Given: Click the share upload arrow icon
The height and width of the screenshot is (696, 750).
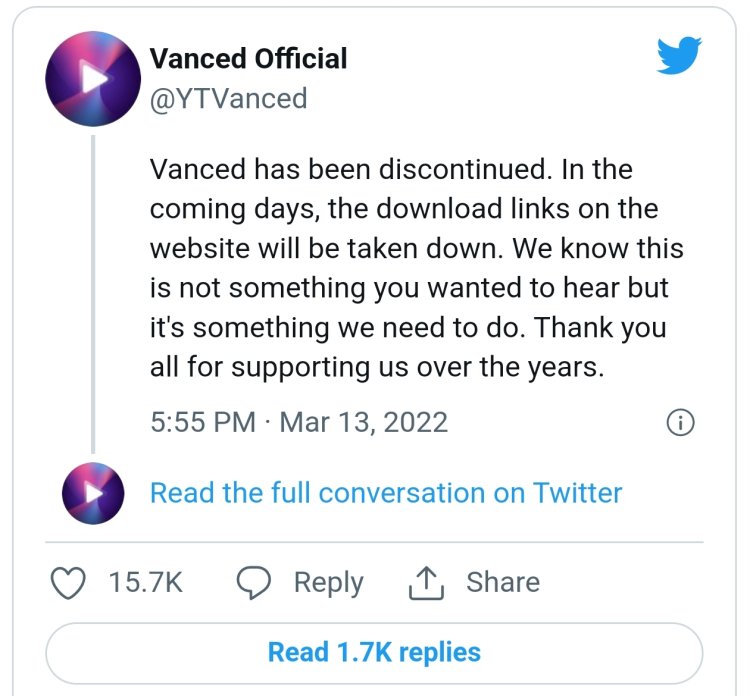Looking at the screenshot, I should (x=426, y=583).
